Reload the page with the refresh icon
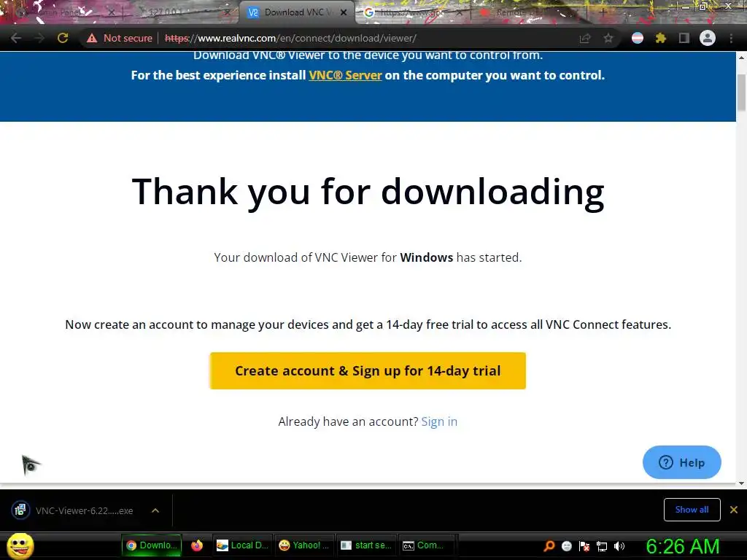Image resolution: width=747 pixels, height=560 pixels. (x=63, y=38)
